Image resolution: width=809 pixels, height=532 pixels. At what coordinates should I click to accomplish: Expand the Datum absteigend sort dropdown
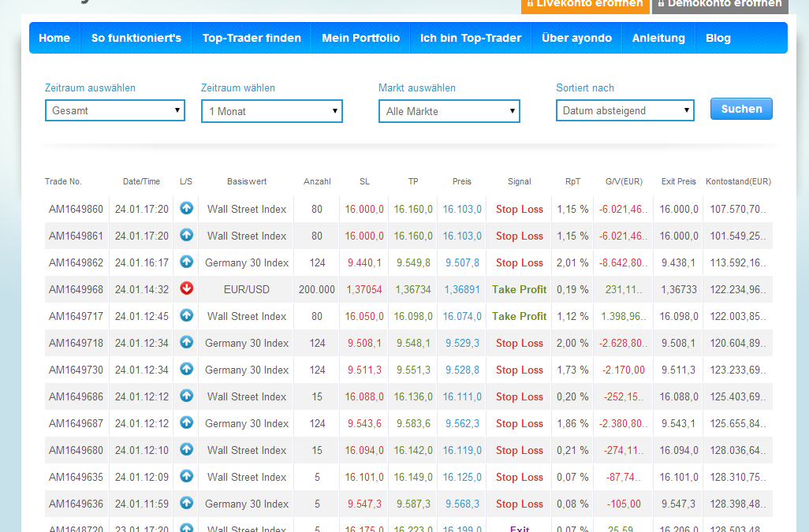[625, 110]
